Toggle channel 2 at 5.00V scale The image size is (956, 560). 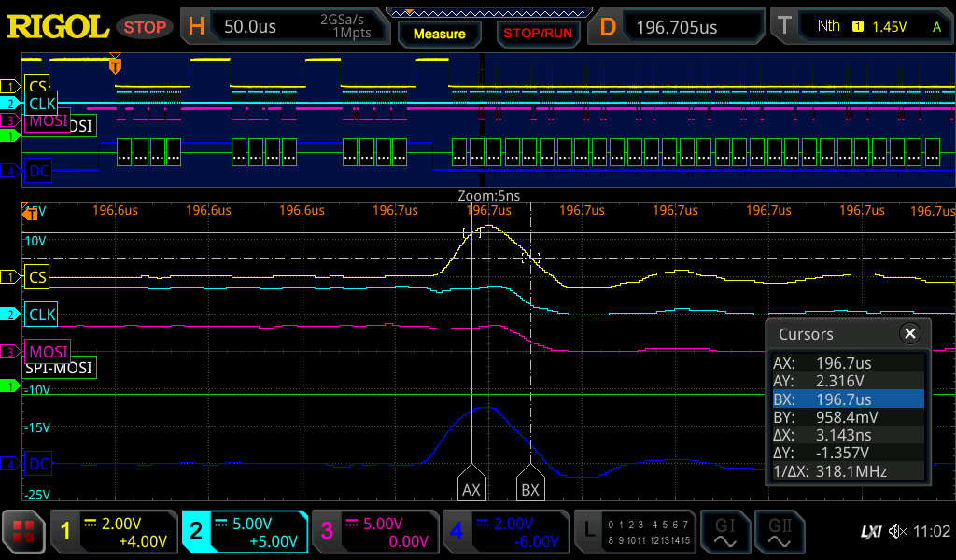245,531
